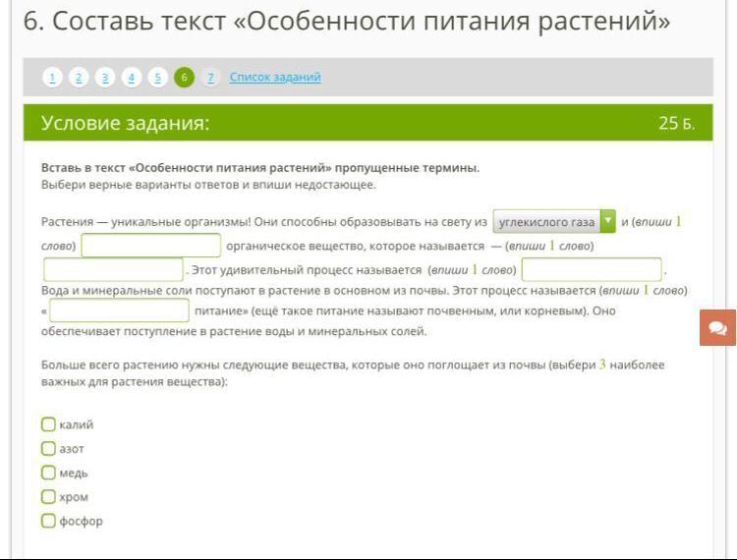The height and width of the screenshot is (560, 737).
Task: Check the азот checkbox
Action: pos(48,448)
